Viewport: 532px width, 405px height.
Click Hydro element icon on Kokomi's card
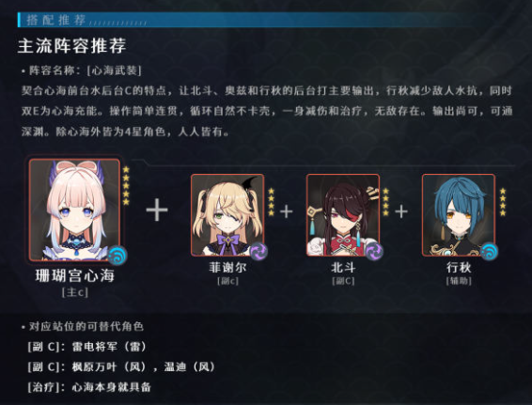pyautogui.click(x=117, y=255)
